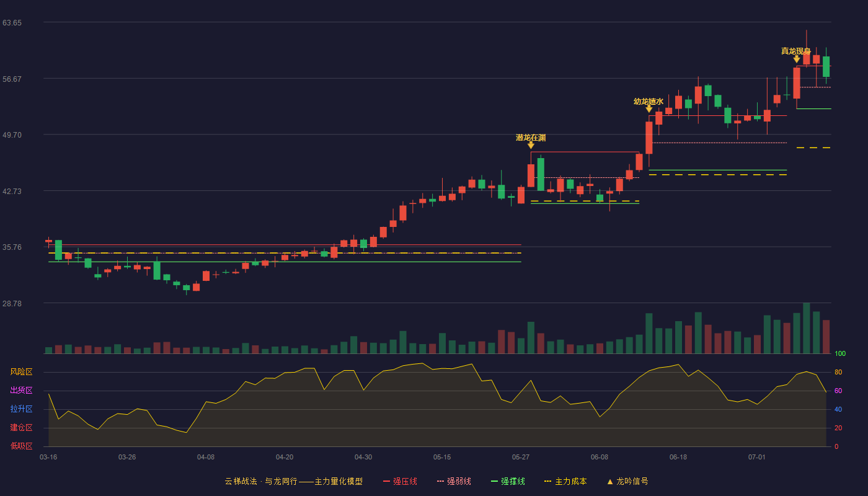
Task: Click the 04-08 date axis label
Action: click(x=206, y=457)
